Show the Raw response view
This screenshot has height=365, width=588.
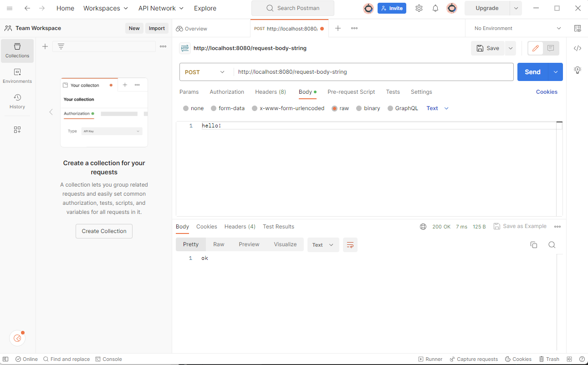[x=219, y=244]
